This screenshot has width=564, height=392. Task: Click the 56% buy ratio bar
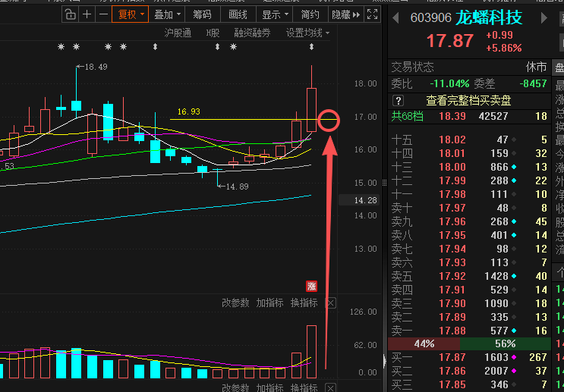click(506, 344)
